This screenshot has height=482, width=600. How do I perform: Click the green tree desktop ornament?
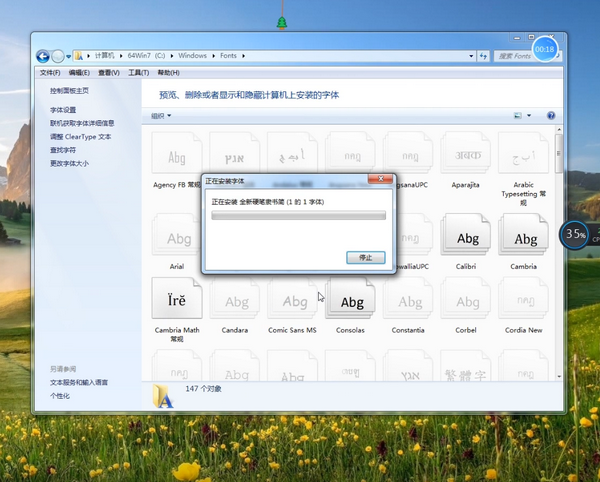(x=282, y=23)
